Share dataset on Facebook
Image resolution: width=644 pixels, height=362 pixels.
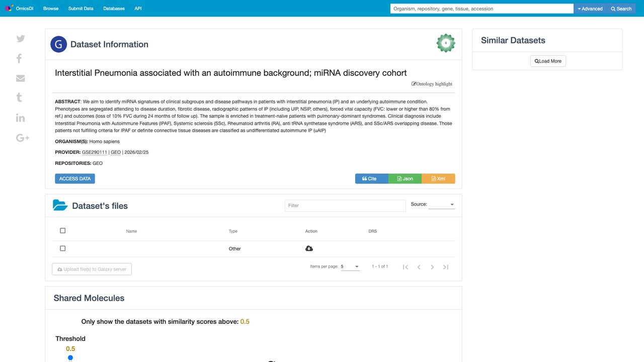tap(19, 58)
